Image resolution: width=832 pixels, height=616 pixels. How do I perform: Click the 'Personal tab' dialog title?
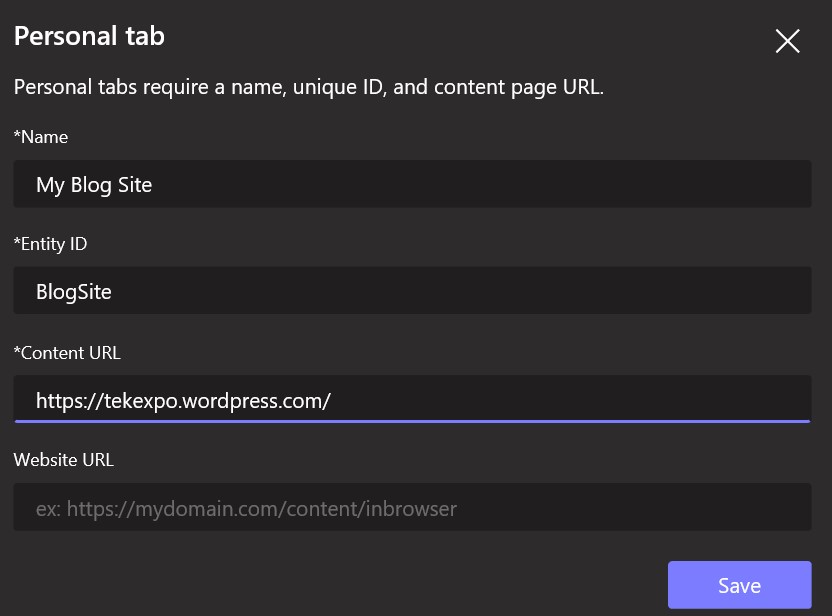point(89,37)
